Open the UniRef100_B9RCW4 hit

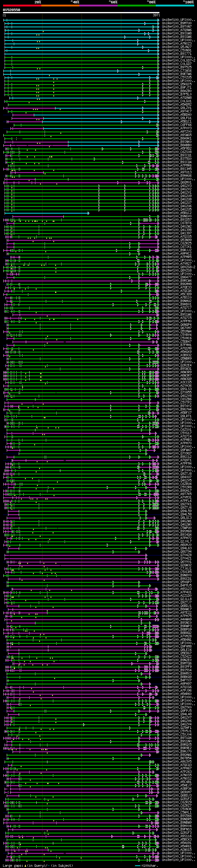click(x=177, y=280)
